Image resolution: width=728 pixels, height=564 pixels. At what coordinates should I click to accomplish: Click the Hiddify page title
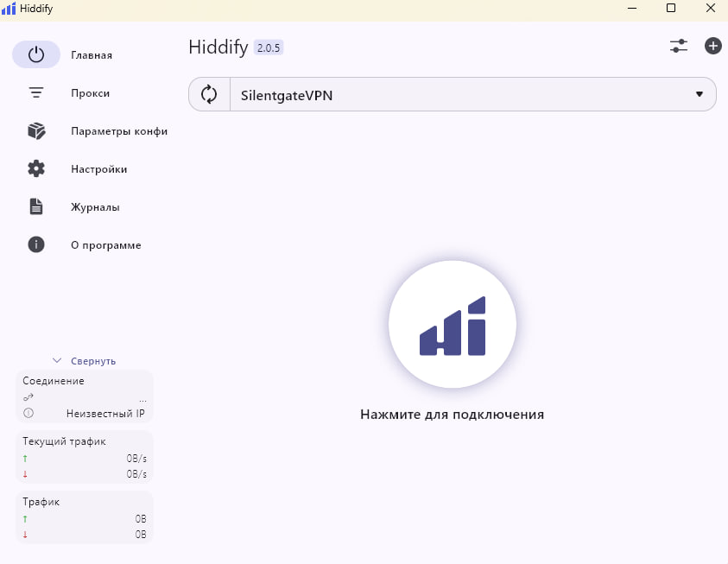218,48
